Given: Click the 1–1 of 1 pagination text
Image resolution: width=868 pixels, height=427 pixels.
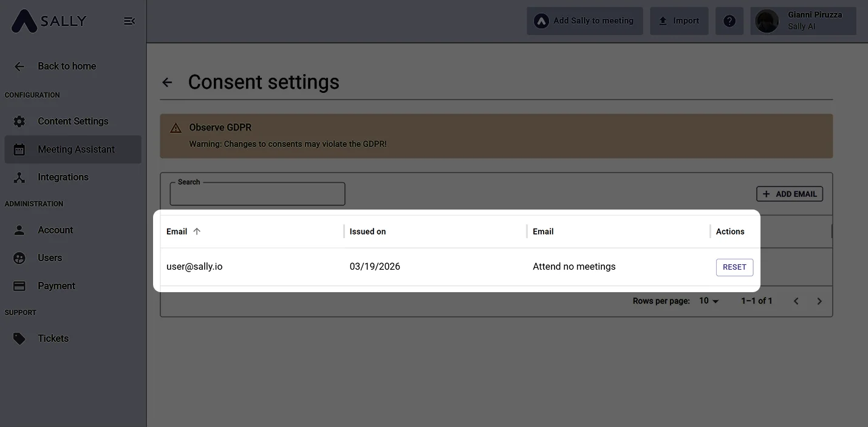Looking at the screenshot, I should tap(757, 301).
